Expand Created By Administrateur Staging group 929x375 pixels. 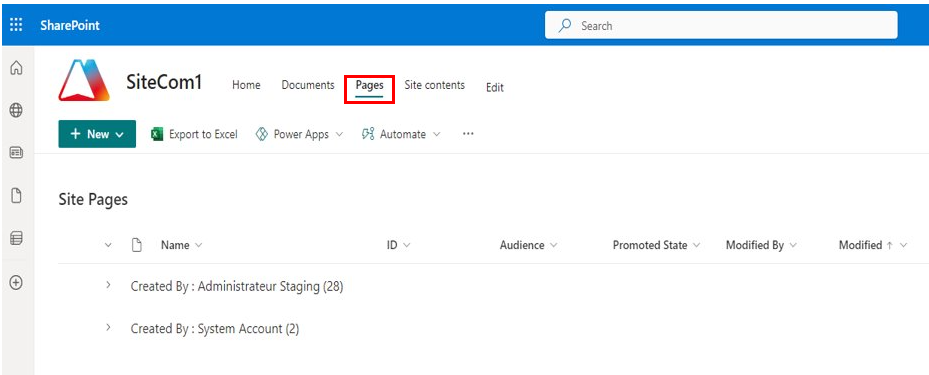[108, 286]
